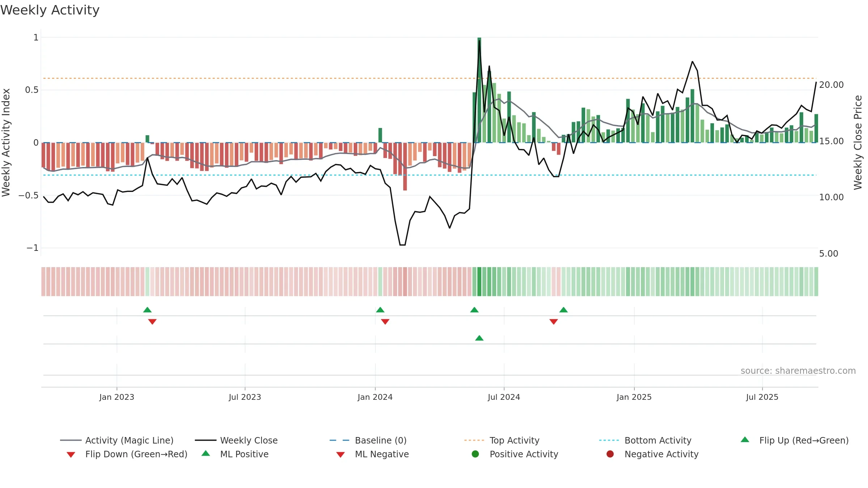Click the Positive Activity green circle icon
Image resolution: width=868 pixels, height=488 pixels.
click(476, 454)
